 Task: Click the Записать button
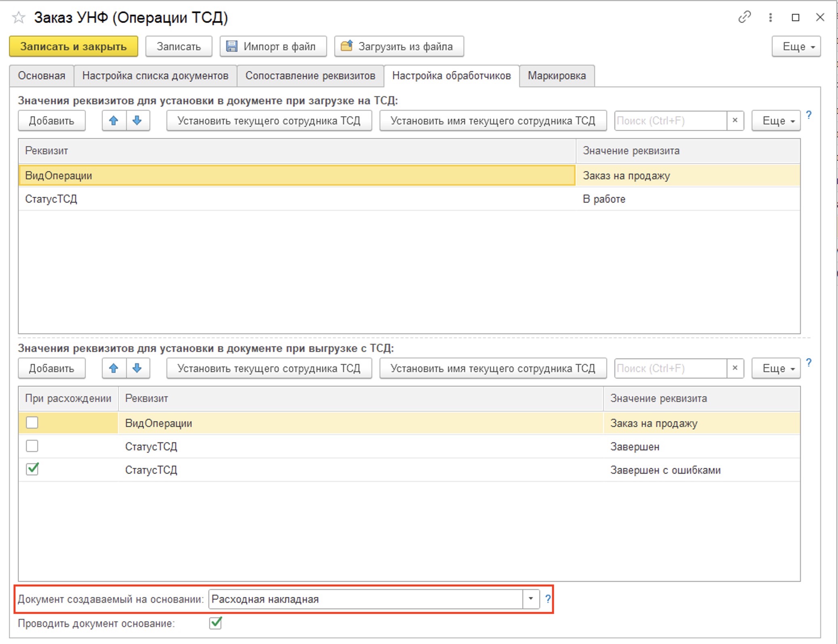point(179,46)
